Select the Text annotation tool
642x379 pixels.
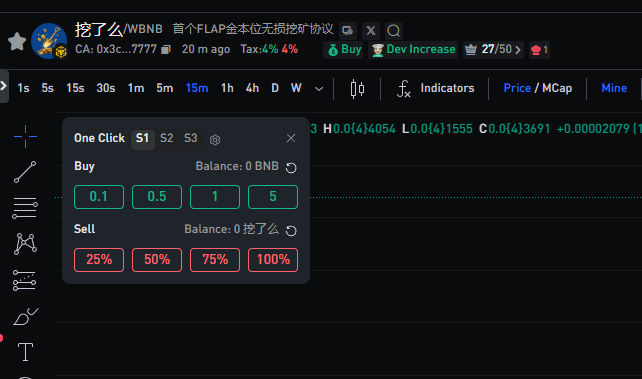pos(25,352)
